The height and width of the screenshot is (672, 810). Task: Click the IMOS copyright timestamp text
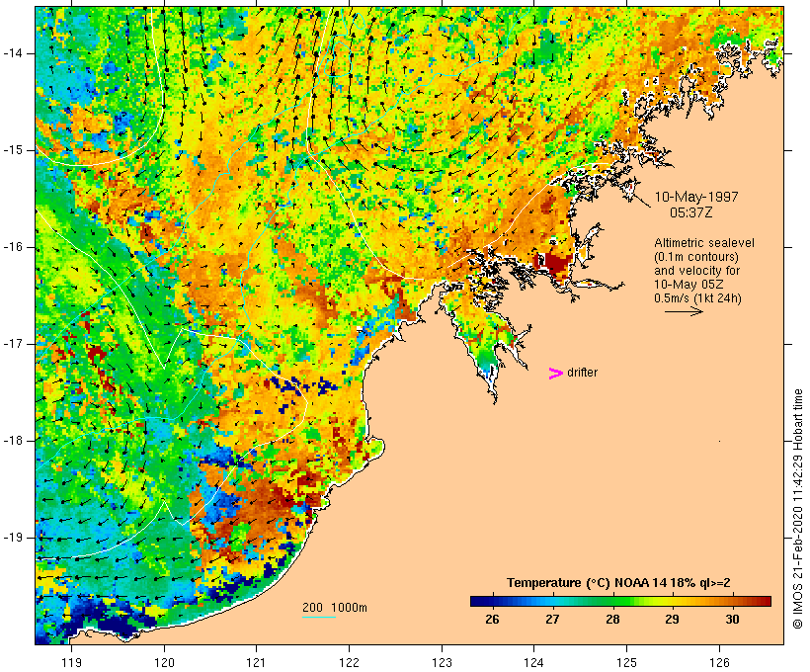pyautogui.click(x=797, y=509)
